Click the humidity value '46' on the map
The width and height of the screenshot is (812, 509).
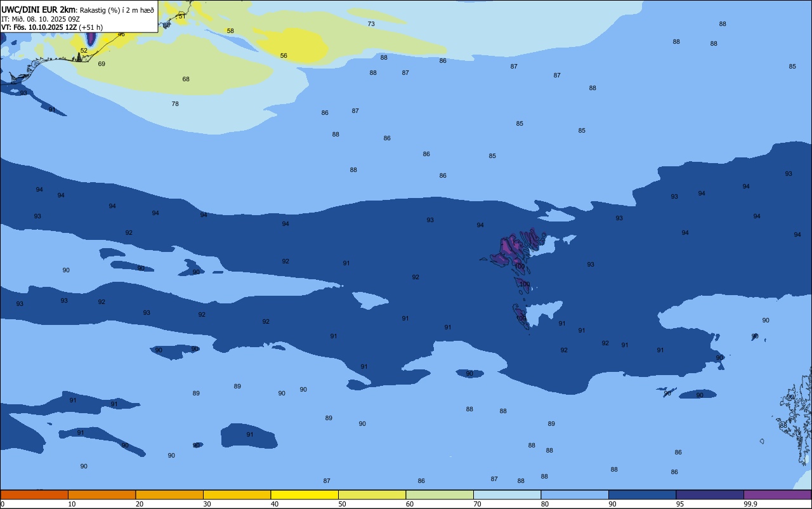point(121,34)
